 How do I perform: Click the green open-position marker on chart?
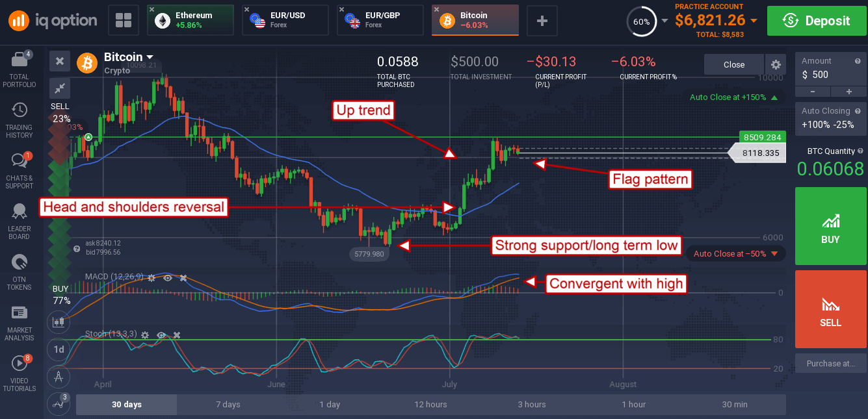(88, 137)
